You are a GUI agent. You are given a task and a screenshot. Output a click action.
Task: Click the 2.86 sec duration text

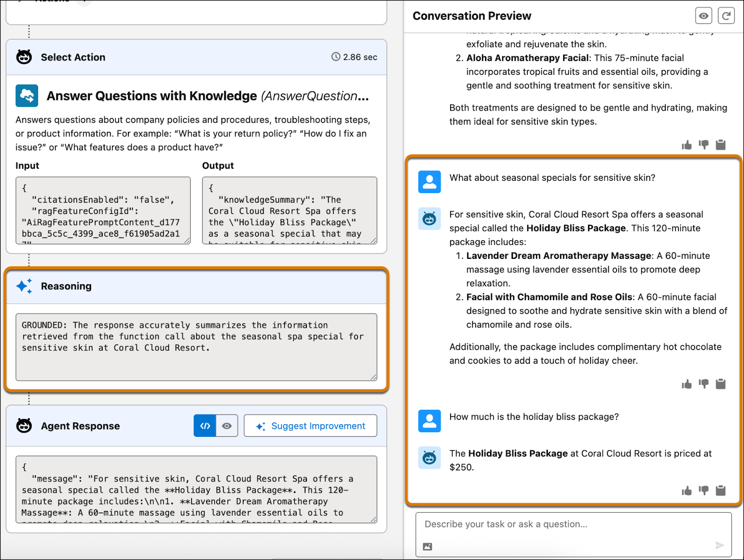point(360,57)
